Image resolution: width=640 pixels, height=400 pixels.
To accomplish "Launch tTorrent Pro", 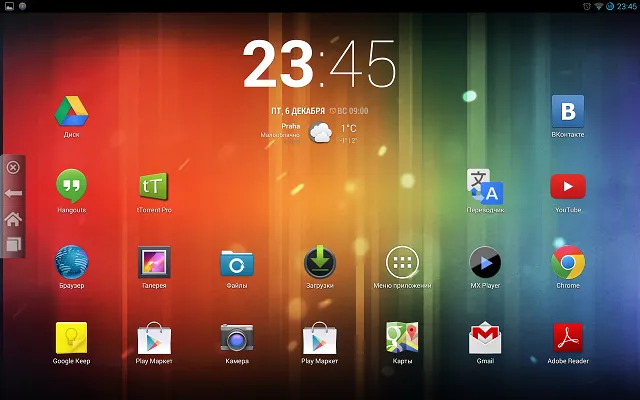I will click(x=154, y=186).
